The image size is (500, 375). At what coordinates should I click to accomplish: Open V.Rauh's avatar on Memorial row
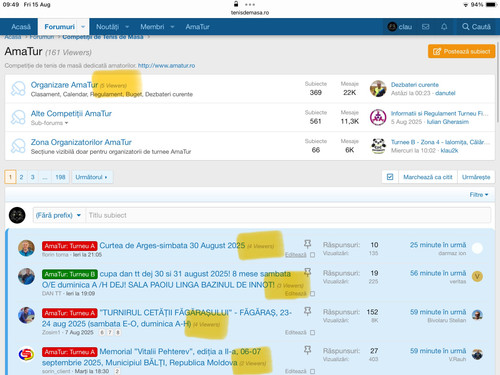[x=477, y=354]
